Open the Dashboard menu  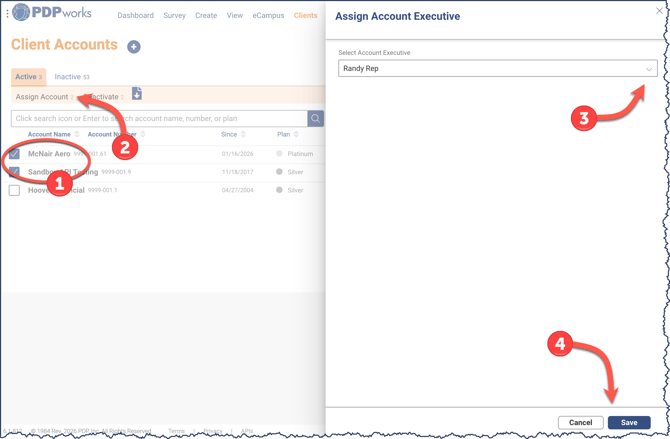(x=135, y=15)
